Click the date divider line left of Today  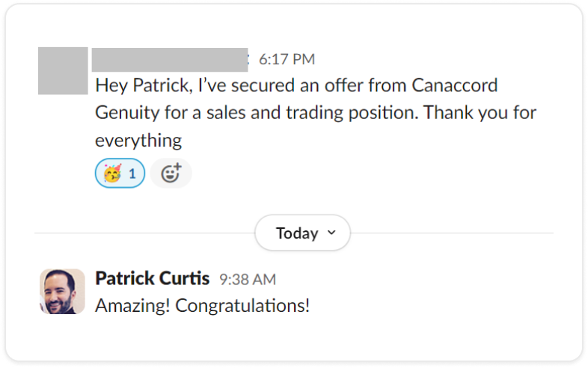coord(142,233)
